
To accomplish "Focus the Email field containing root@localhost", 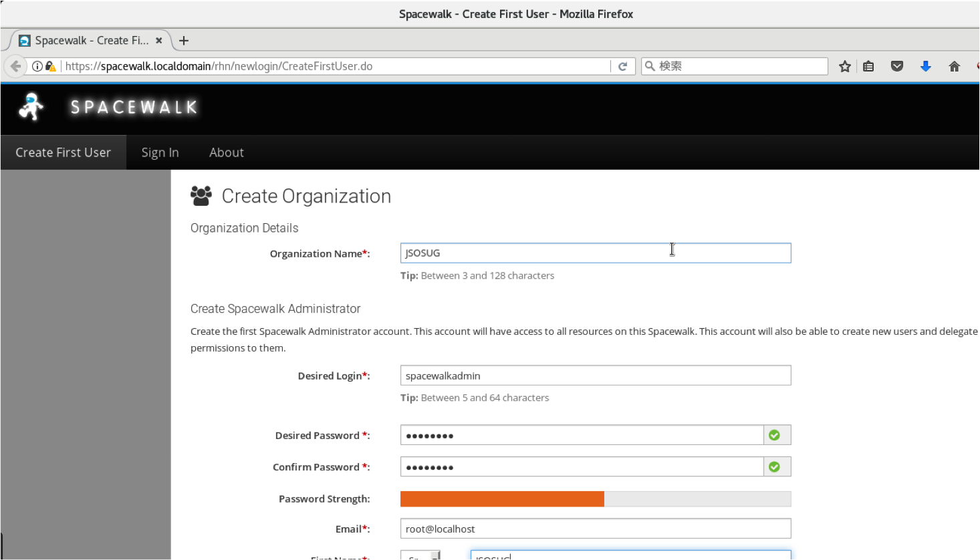I will (x=596, y=529).
